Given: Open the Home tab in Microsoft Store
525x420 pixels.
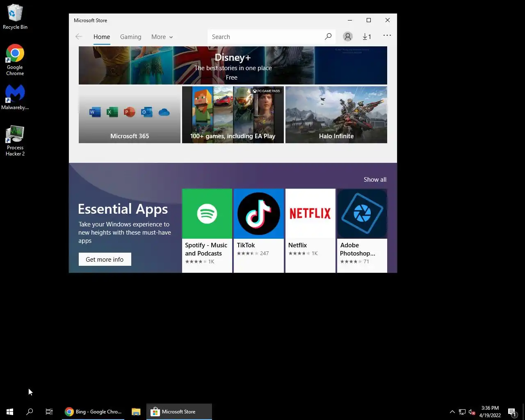Looking at the screenshot, I should [102, 37].
